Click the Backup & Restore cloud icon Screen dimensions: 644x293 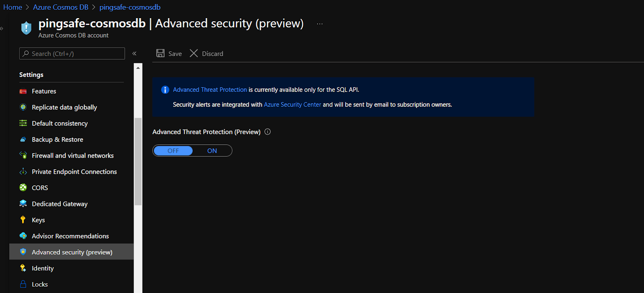click(23, 139)
